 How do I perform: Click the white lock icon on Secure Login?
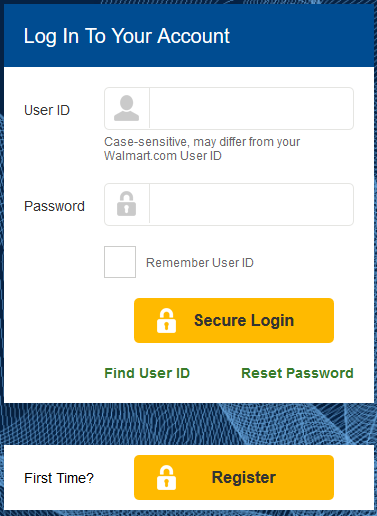166,320
